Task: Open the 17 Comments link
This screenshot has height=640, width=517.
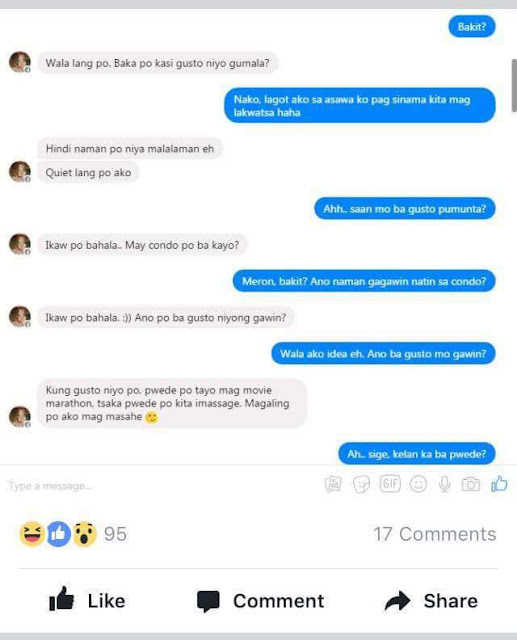Action: [x=435, y=534]
